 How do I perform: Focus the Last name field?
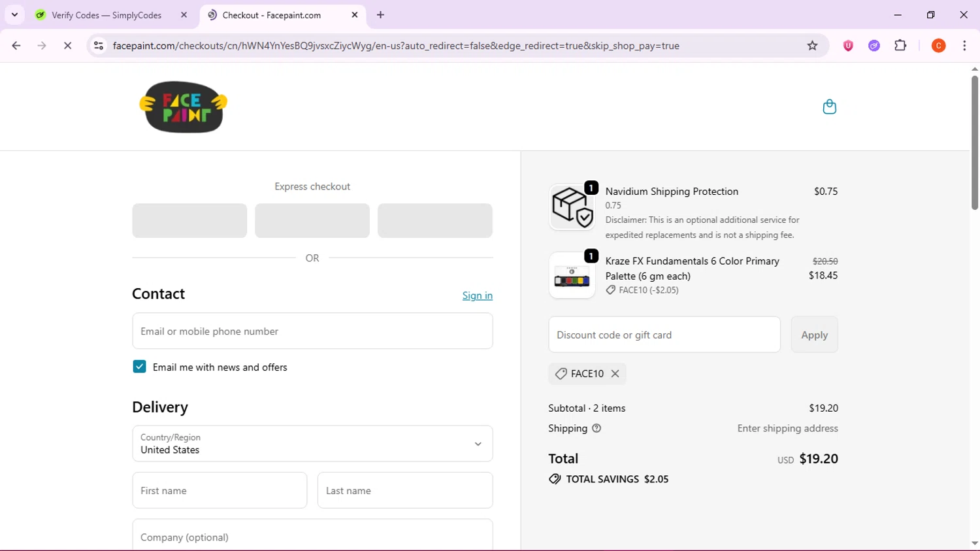click(x=405, y=490)
